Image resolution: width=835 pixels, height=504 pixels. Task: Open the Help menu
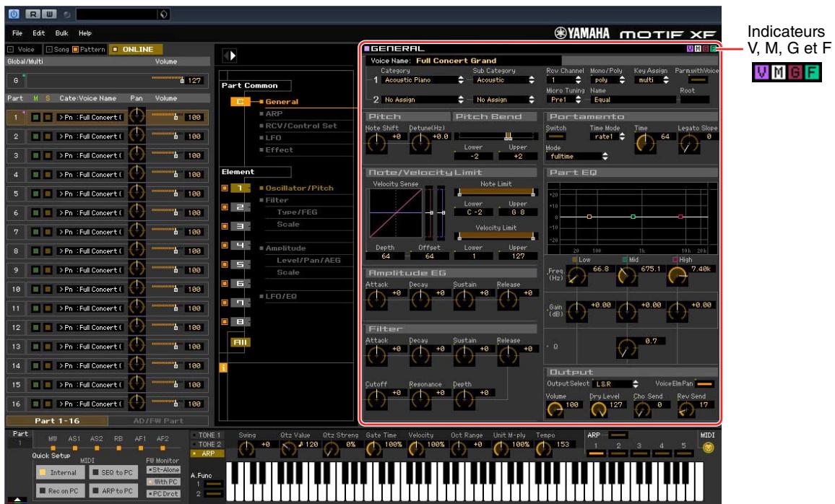[x=85, y=33]
